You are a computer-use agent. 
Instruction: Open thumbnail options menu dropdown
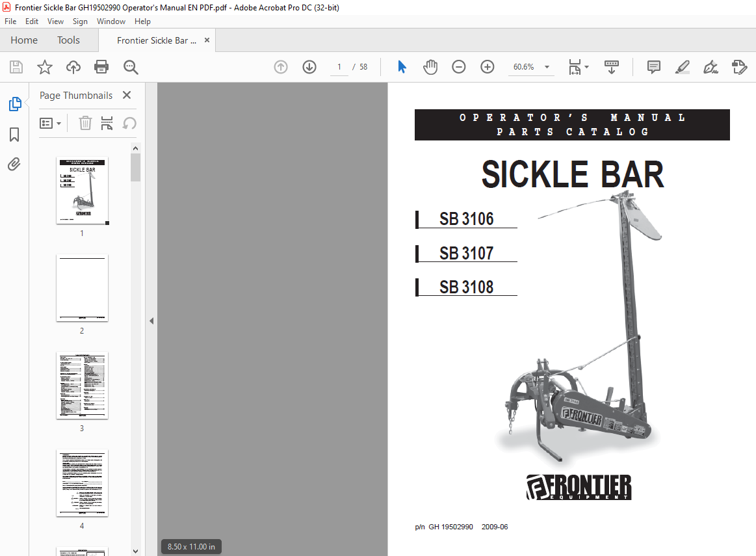point(50,124)
